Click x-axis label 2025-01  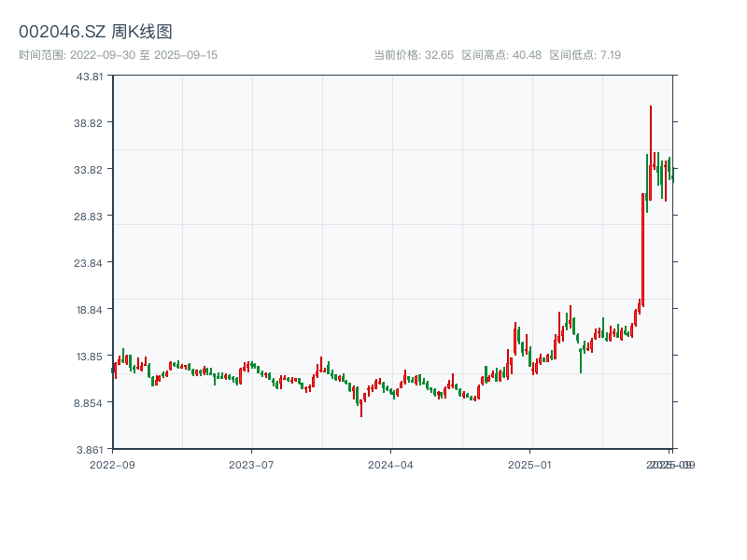529,465
